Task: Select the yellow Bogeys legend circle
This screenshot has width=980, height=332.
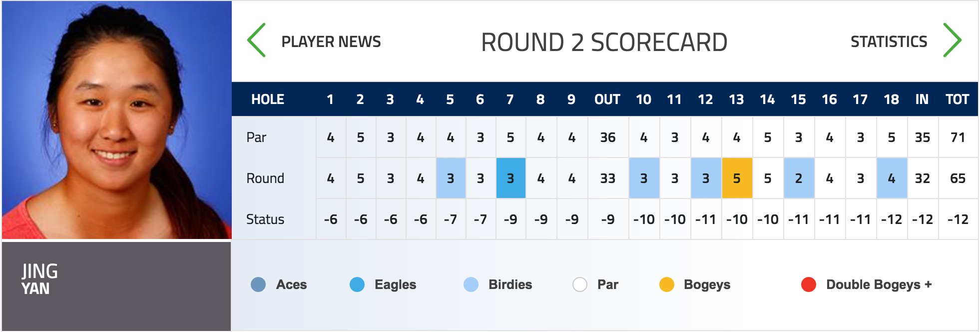Action: click(667, 284)
